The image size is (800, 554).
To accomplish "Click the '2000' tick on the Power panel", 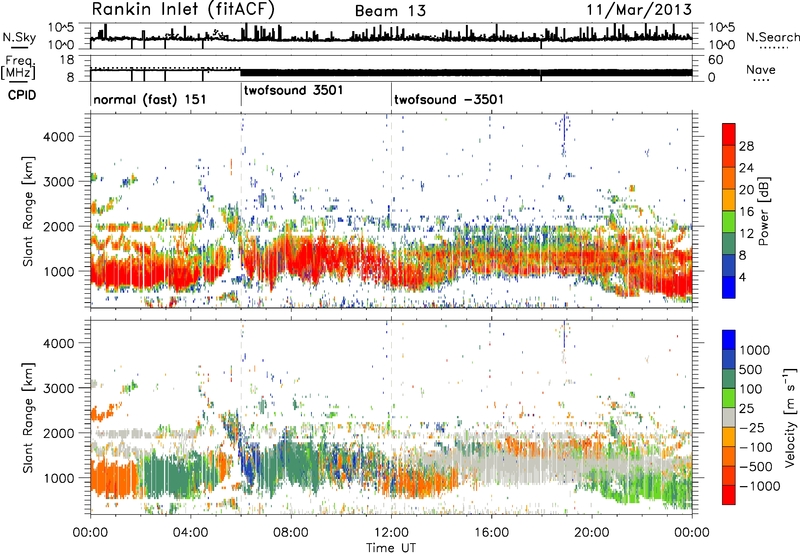I will (59, 226).
